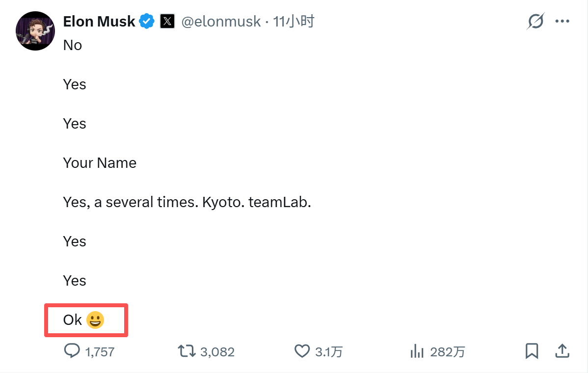This screenshot has width=588, height=373.
Task: Toggle the like heart icon
Action: (302, 351)
